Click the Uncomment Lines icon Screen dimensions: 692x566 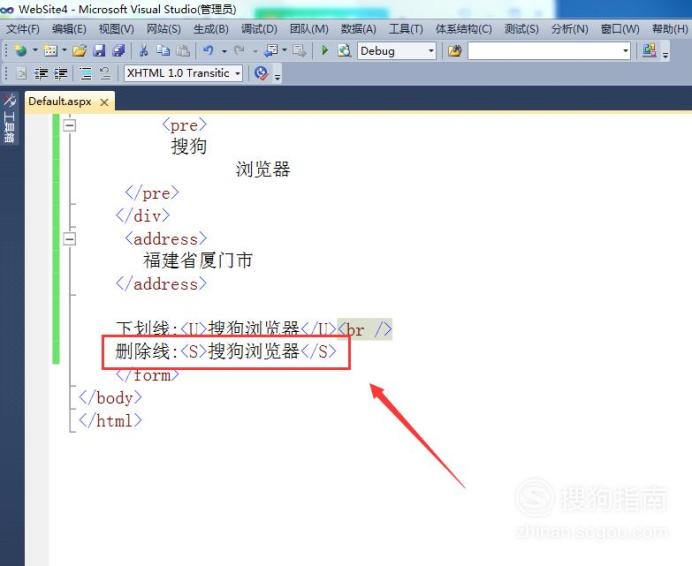pyautogui.click(x=105, y=73)
